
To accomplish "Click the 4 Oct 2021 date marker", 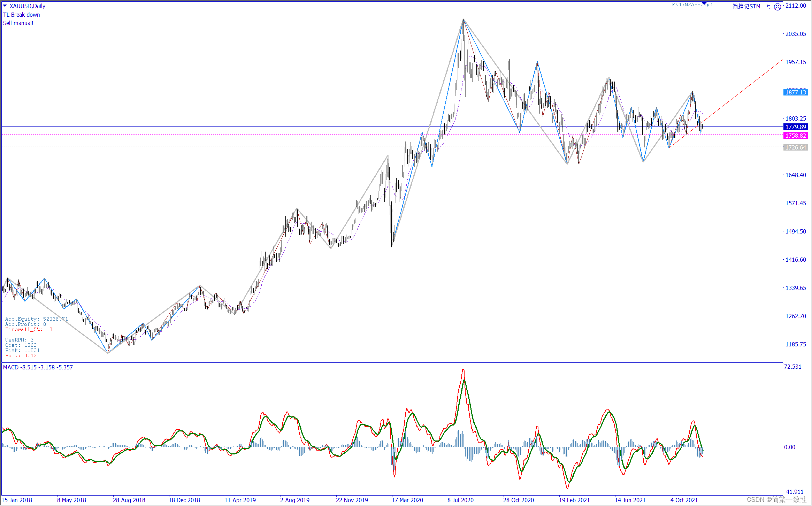I will point(684,500).
